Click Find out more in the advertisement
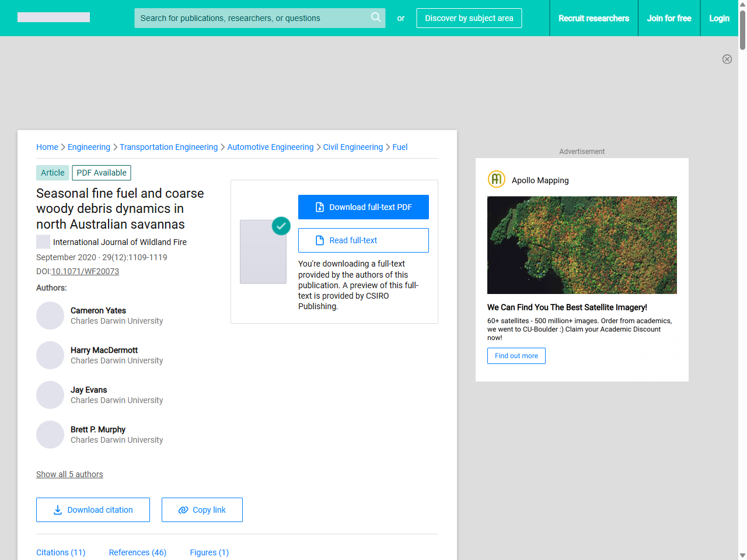 [x=516, y=355]
